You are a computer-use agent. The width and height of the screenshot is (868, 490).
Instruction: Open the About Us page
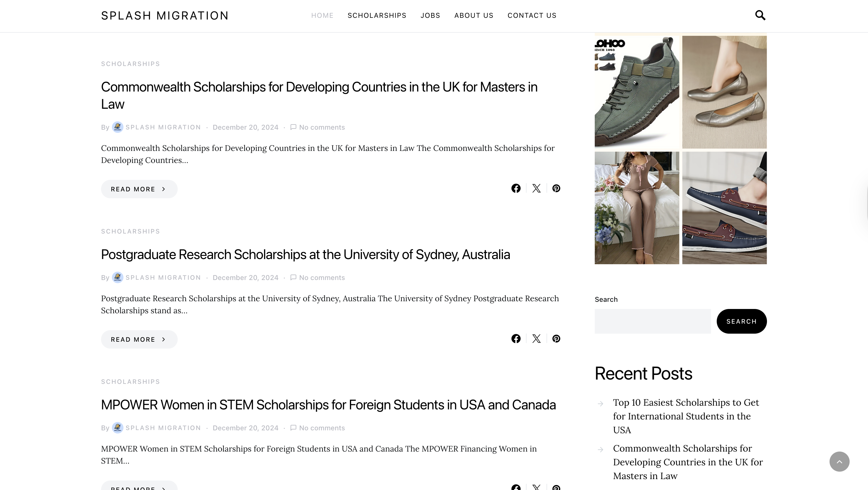(473, 15)
